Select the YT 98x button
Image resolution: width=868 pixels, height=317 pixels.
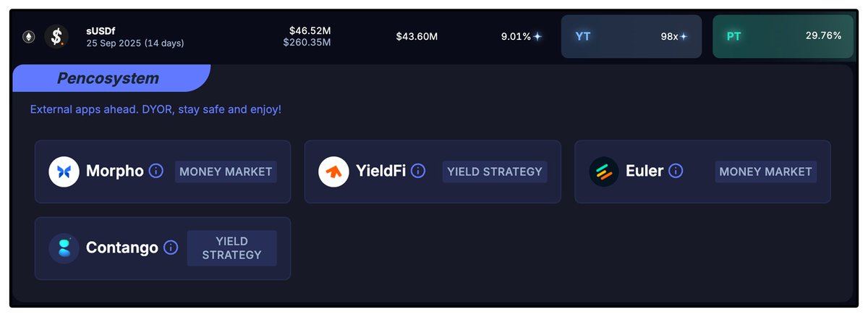(631, 36)
